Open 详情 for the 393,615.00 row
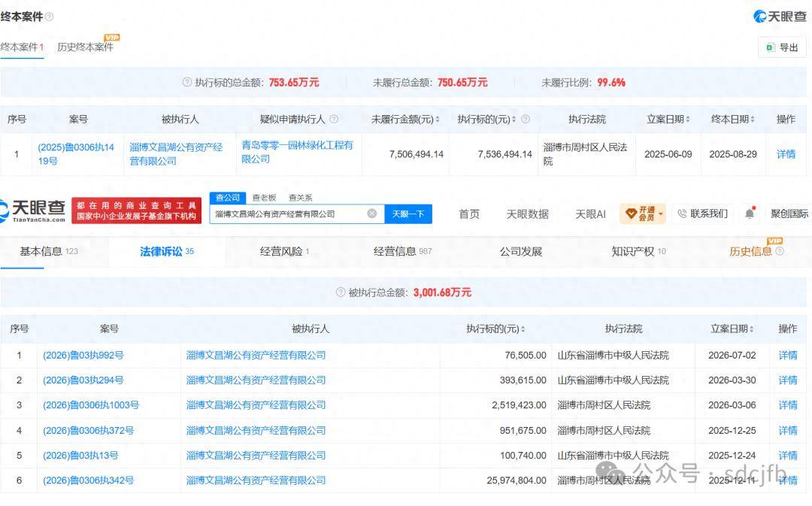 (788, 380)
